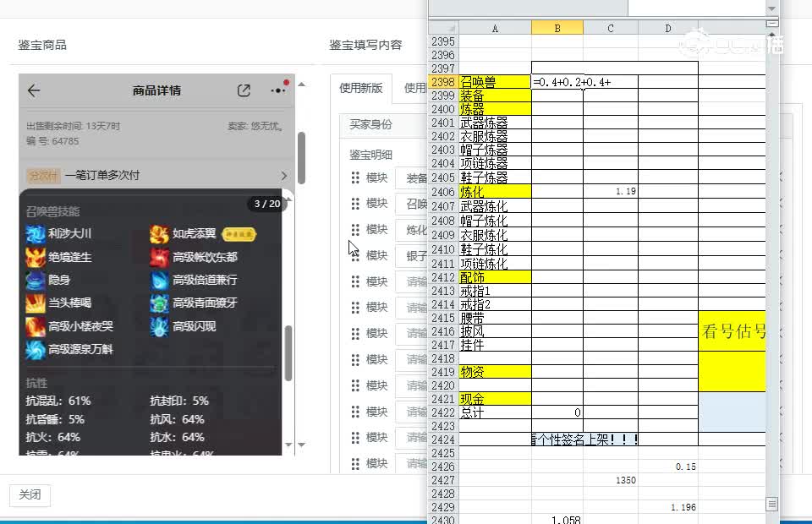Click the 配饰 yellow cell
This screenshot has width=812, height=524.
pyautogui.click(x=495, y=277)
